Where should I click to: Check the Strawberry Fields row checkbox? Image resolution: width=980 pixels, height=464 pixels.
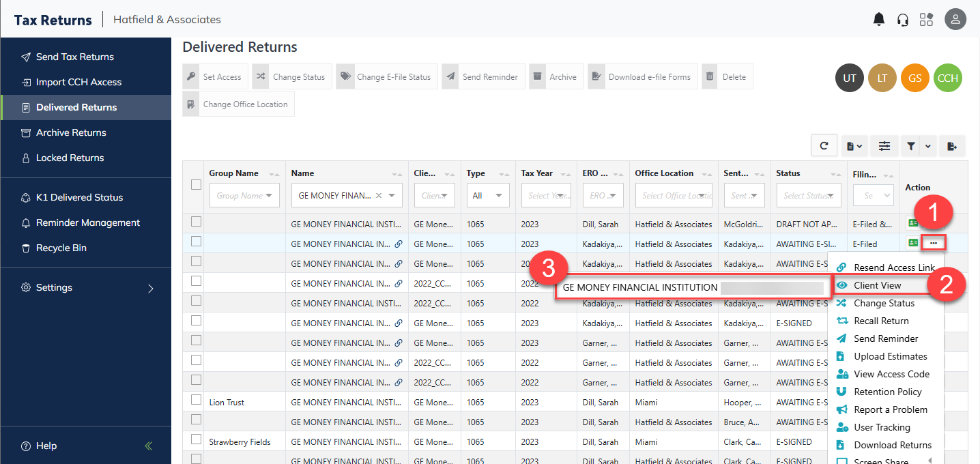pyautogui.click(x=197, y=439)
